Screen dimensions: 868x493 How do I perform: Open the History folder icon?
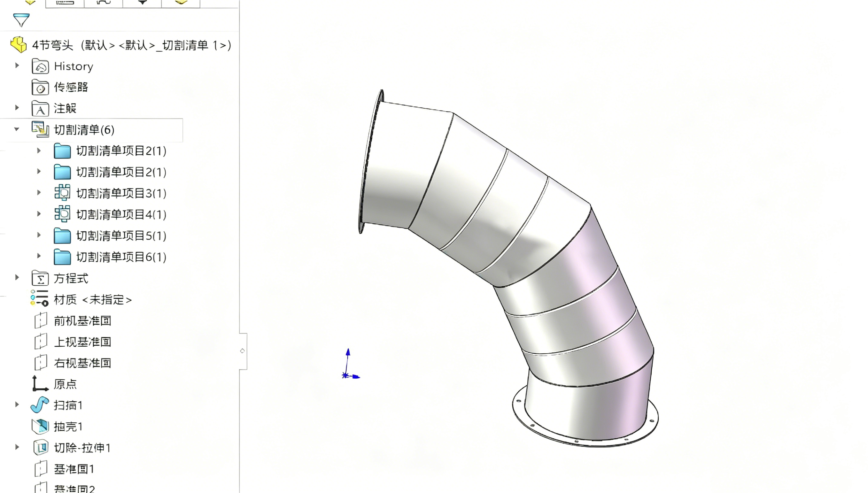pos(40,66)
